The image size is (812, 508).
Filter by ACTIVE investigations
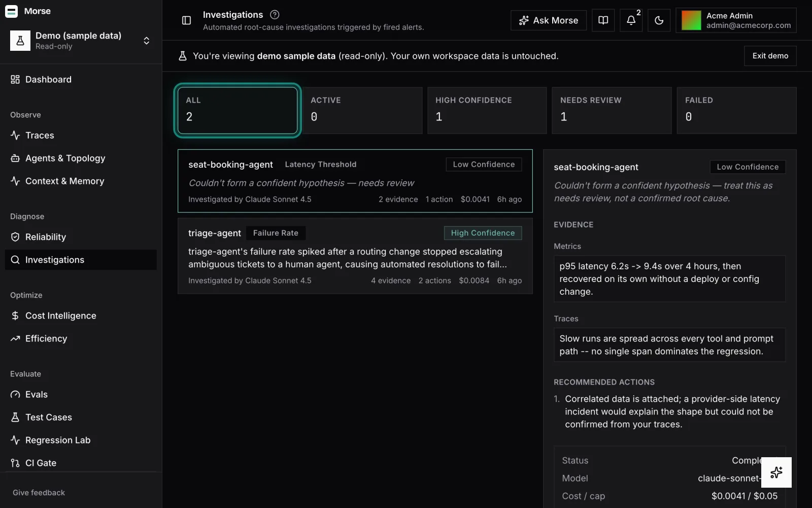[362, 110]
